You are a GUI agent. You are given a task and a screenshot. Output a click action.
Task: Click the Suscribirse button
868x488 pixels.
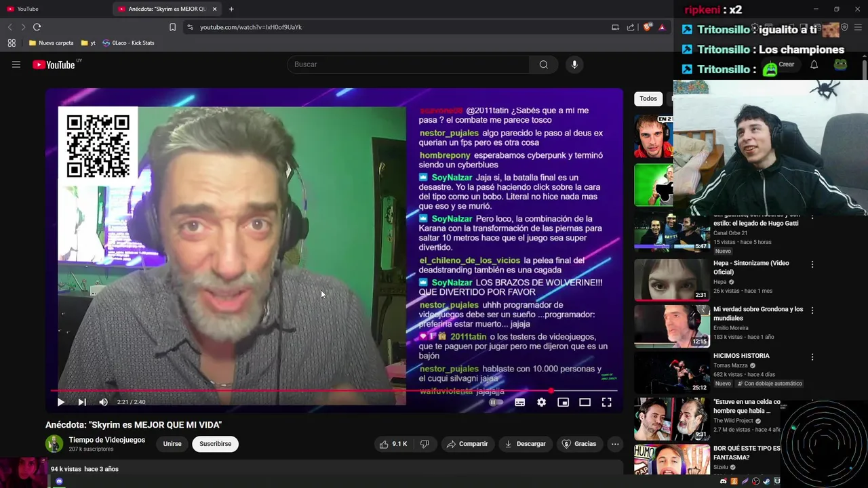pyautogui.click(x=215, y=444)
